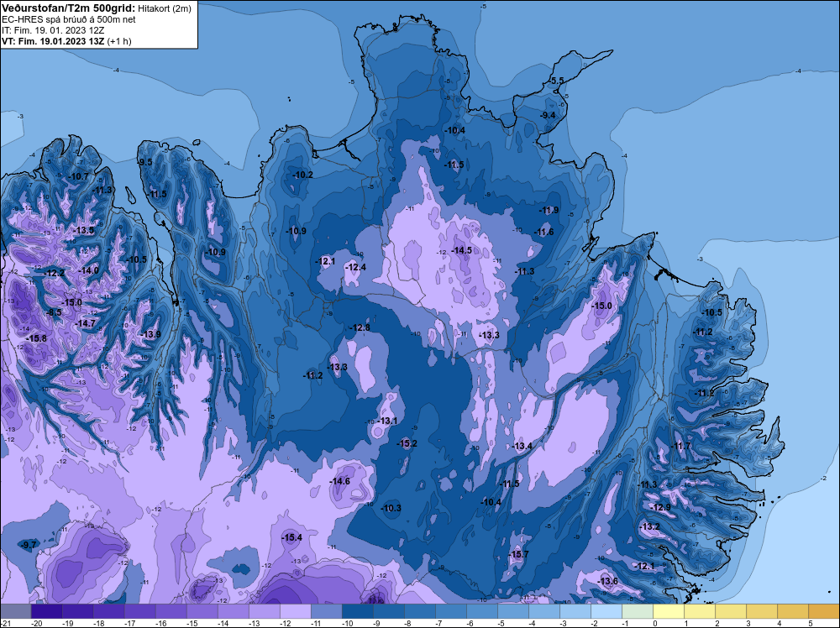Image resolution: width=840 pixels, height=628 pixels.
Task: Click the -15.4 temperature value
Action: pos(292,537)
